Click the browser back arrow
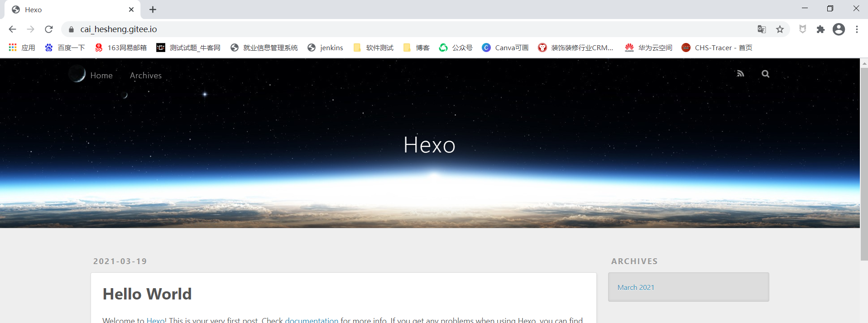Screen dimensions: 868x323 (12, 29)
